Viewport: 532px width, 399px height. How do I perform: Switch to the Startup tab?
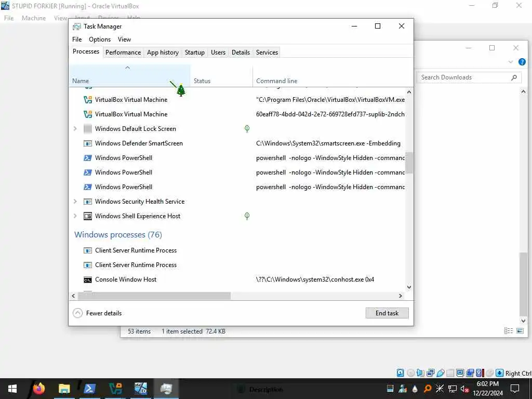[x=195, y=52]
